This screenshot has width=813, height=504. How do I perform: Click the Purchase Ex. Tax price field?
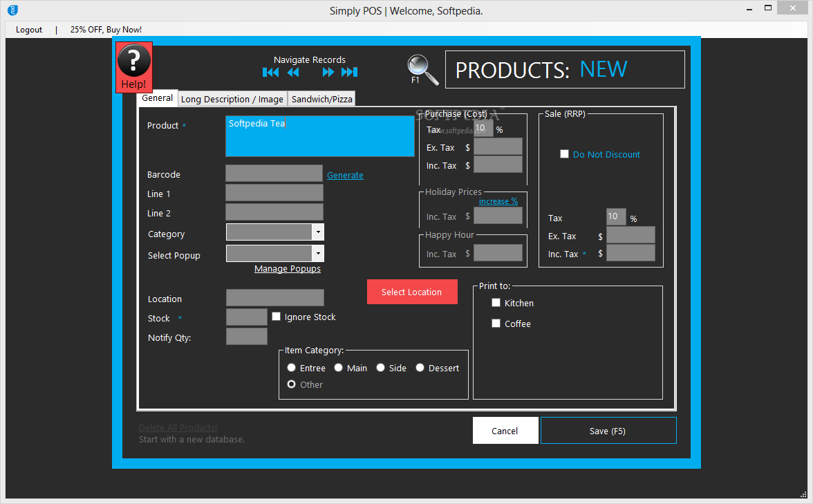point(498,147)
